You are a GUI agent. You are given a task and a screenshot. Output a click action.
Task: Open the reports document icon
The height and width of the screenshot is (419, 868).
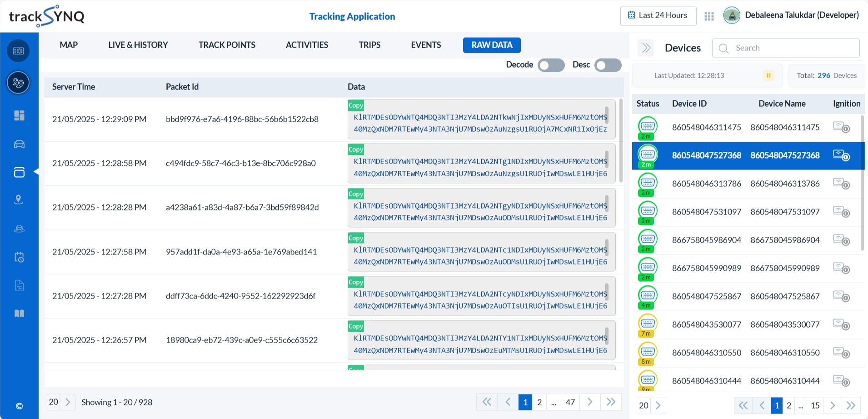pos(19,285)
